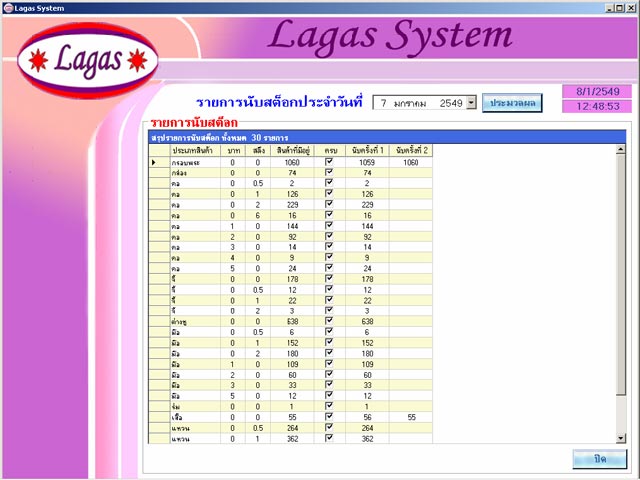Select the กล่อง product cell
The image size is (640, 480).
pyautogui.click(x=195, y=173)
